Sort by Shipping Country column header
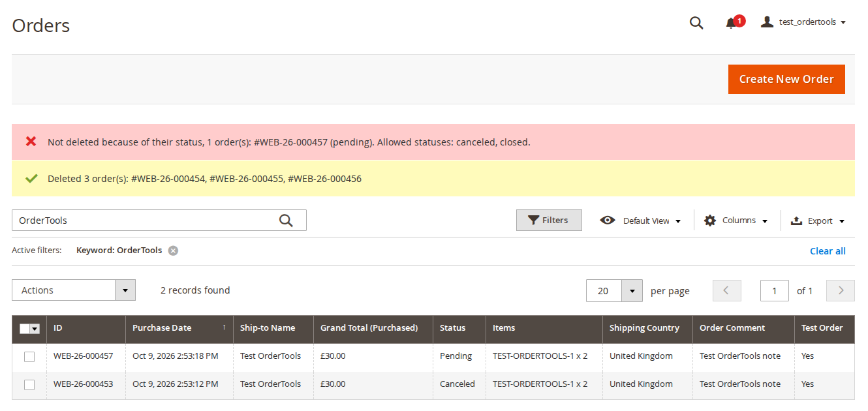Image resolution: width=868 pixels, height=411 pixels. click(648, 329)
